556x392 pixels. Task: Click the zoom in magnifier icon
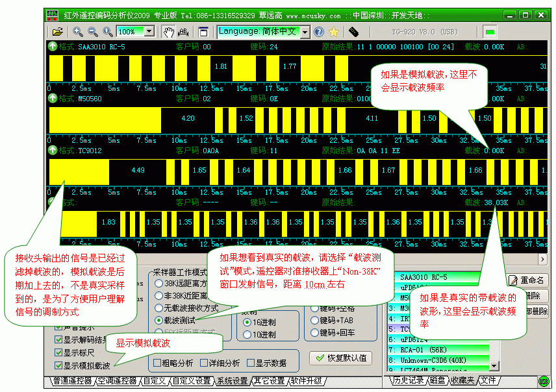click(x=78, y=31)
